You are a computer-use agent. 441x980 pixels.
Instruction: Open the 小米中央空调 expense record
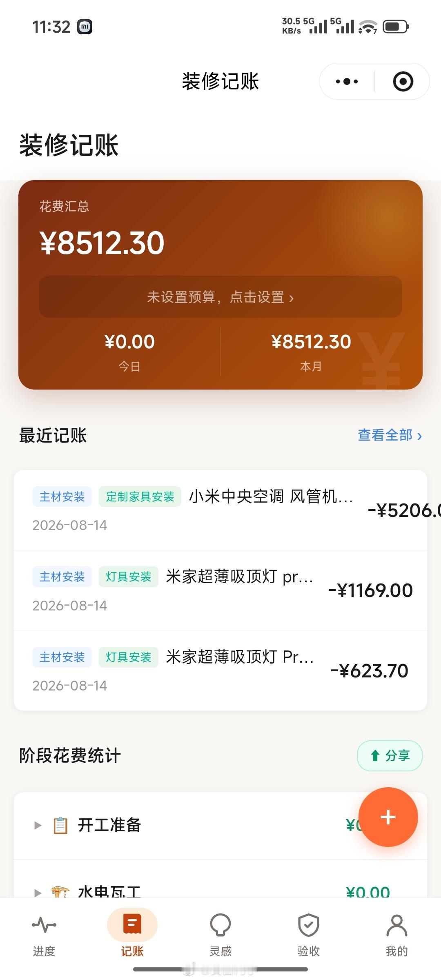220,510
